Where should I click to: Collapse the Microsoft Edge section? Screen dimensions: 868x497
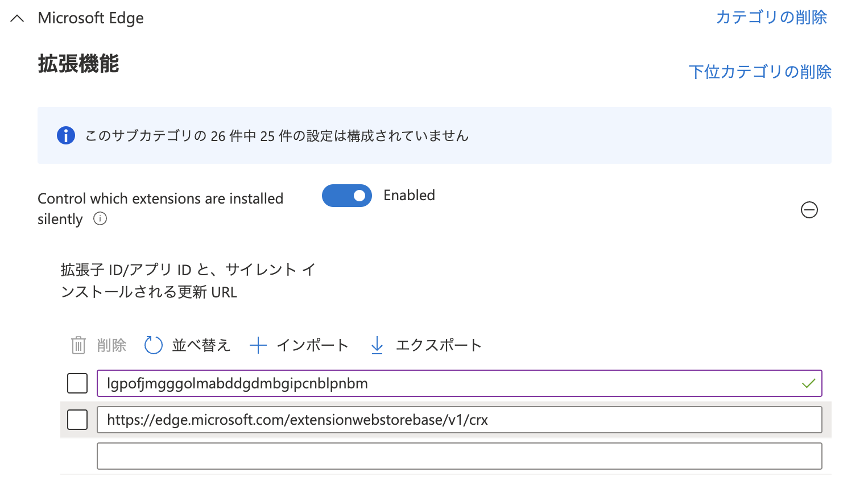[16, 18]
